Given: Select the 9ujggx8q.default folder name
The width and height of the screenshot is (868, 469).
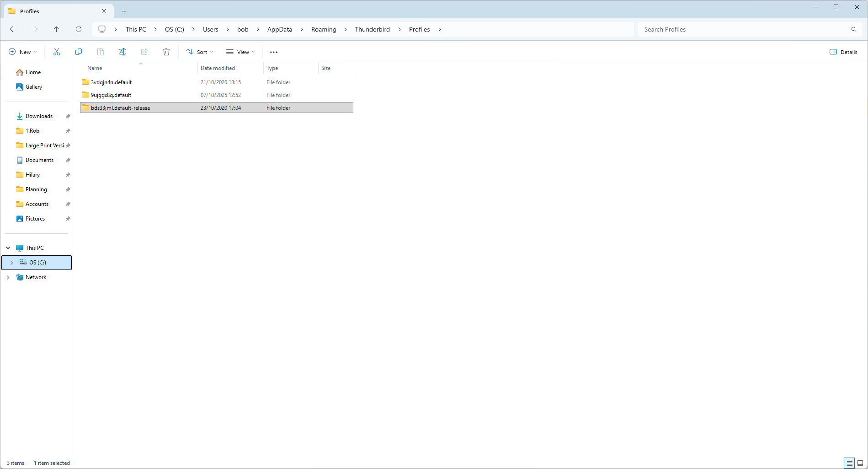Looking at the screenshot, I should [111, 95].
